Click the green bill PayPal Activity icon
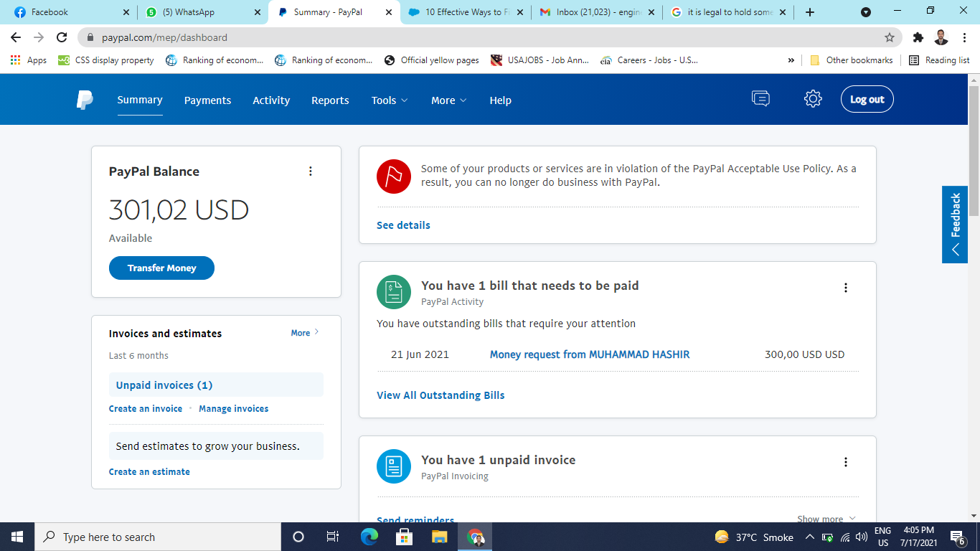The height and width of the screenshot is (551, 980). point(394,292)
